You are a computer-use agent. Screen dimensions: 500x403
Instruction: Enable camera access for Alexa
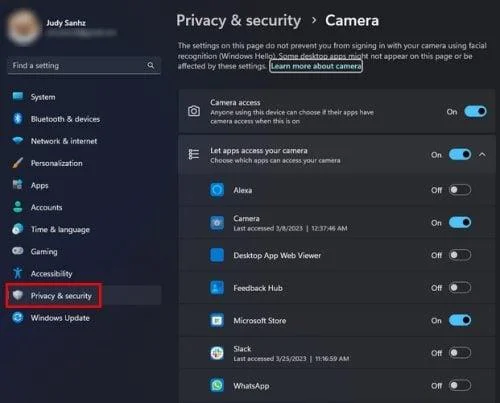point(460,190)
